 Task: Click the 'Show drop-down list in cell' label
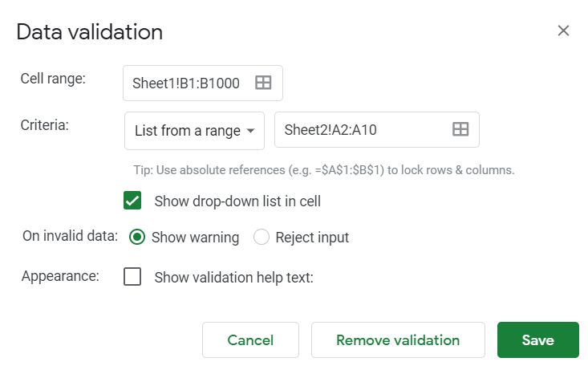(237, 201)
